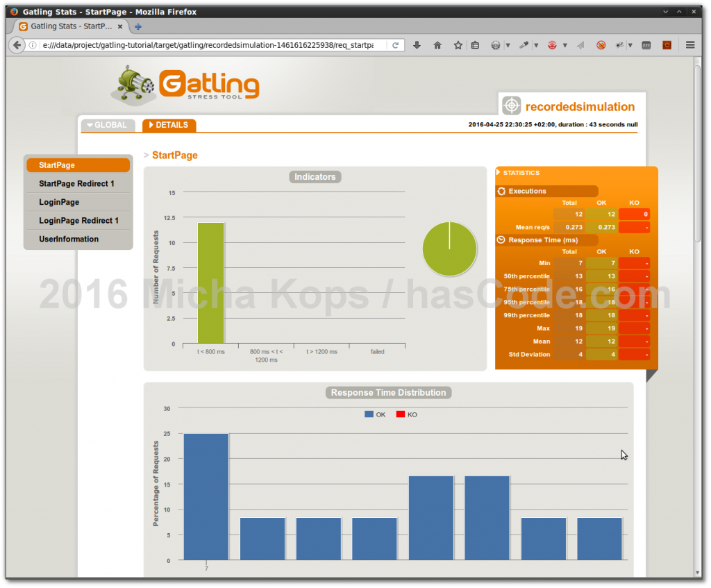The image size is (711, 588).
Task: Toggle the OK series in the distribution legend
Action: click(375, 414)
